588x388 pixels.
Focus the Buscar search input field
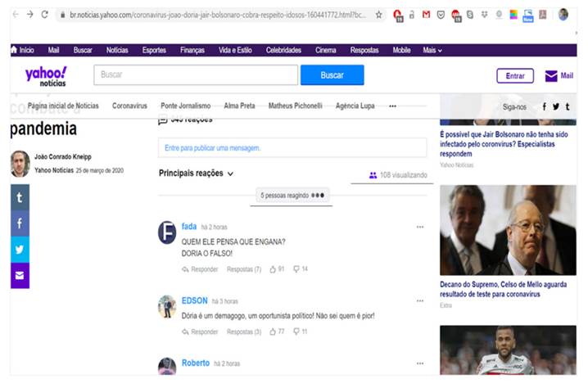click(196, 75)
